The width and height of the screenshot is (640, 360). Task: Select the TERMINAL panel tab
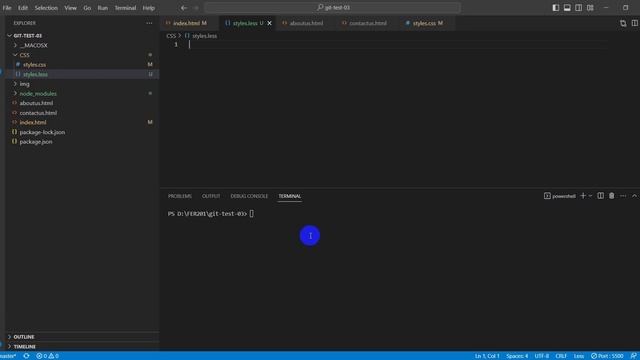[x=289, y=196]
